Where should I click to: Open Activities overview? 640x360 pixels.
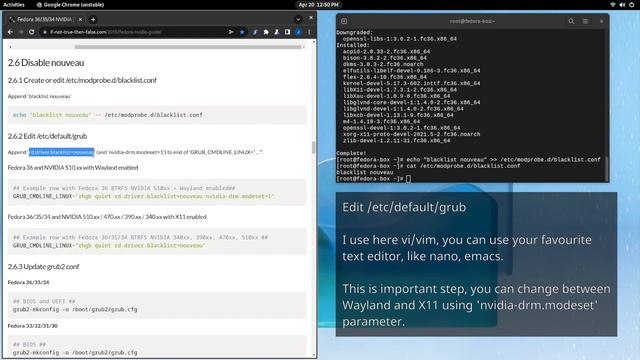pos(14,4)
